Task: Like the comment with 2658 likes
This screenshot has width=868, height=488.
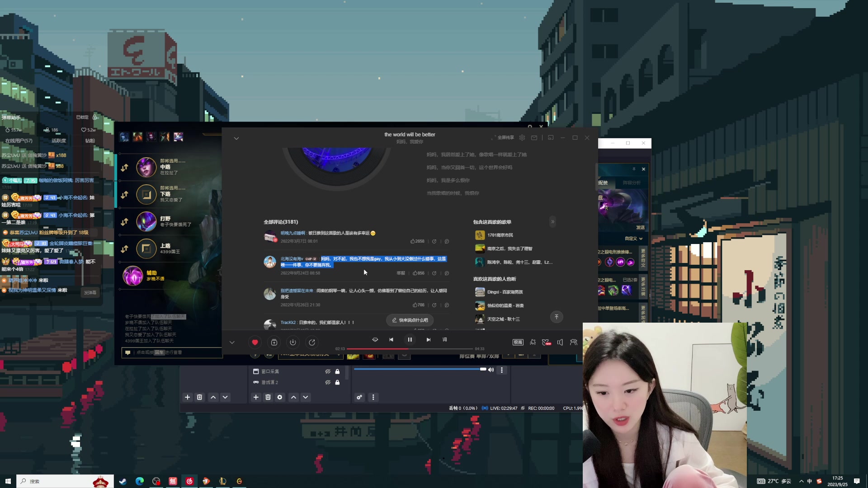Action: 417,241
